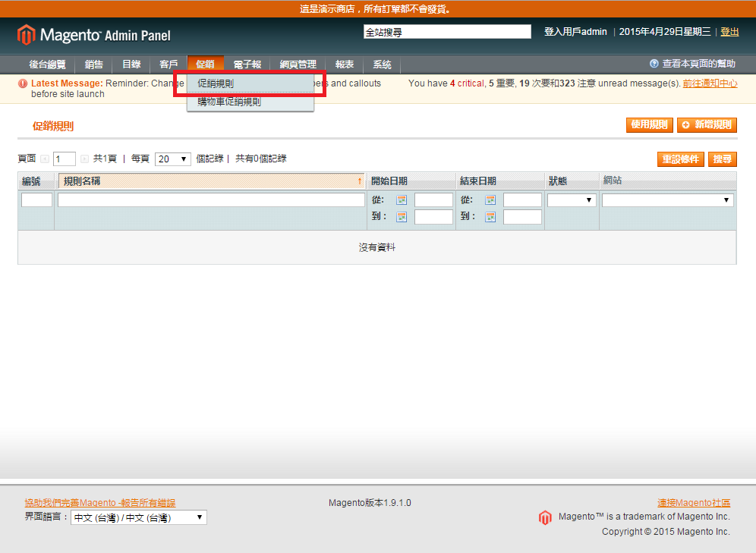Click the 全站搜尋 global search field
This screenshot has width=756, height=553.
point(447,32)
